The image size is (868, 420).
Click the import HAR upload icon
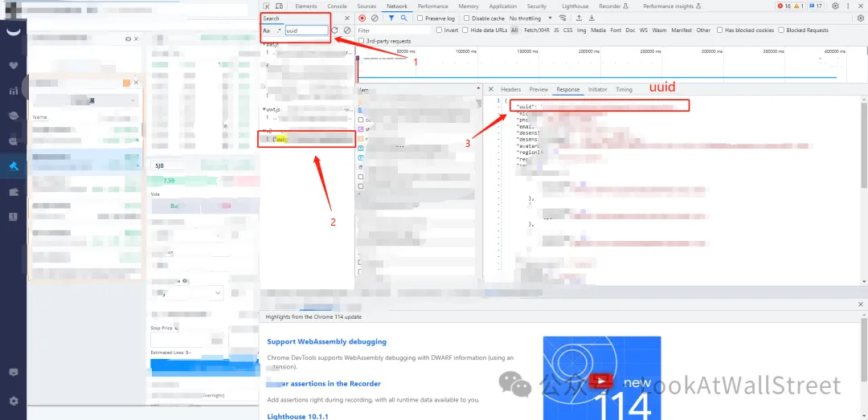579,18
